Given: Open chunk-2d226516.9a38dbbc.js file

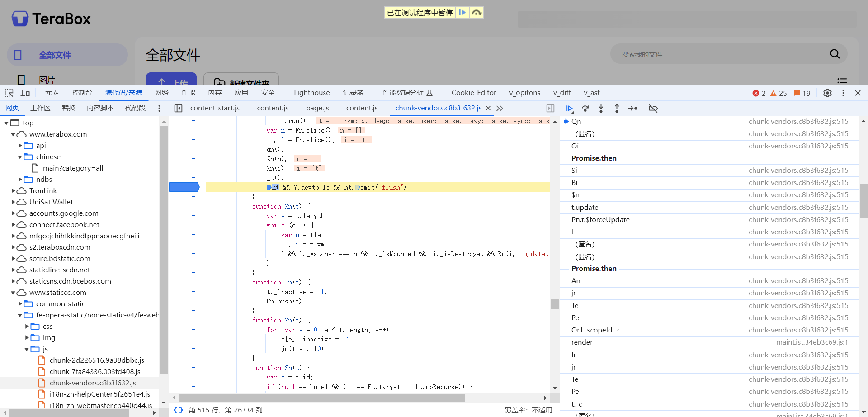Looking at the screenshot, I should tap(97, 360).
